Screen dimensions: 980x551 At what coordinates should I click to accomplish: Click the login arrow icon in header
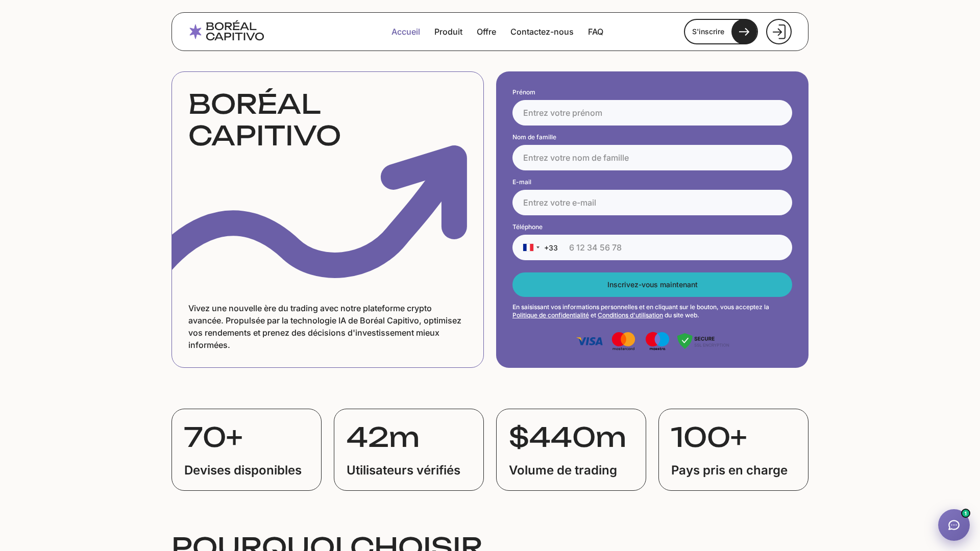point(779,32)
